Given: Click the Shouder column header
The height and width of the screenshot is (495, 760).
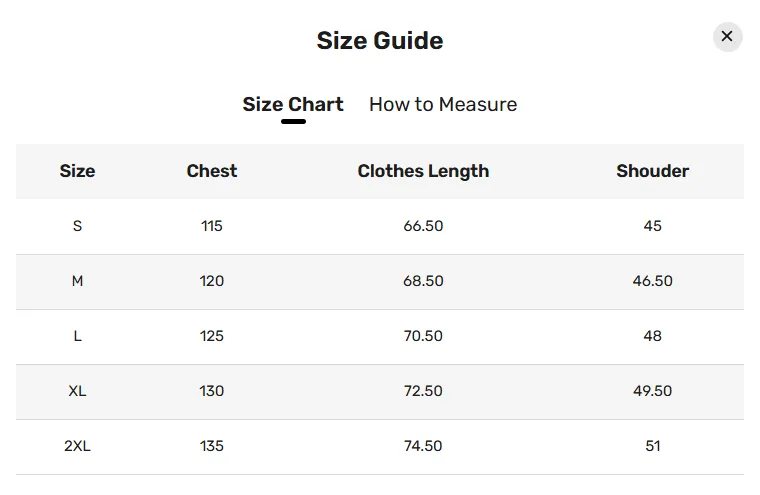Looking at the screenshot, I should [x=652, y=171].
